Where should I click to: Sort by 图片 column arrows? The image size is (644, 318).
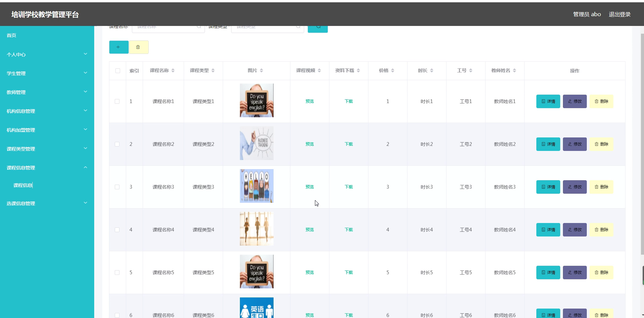[261, 70]
